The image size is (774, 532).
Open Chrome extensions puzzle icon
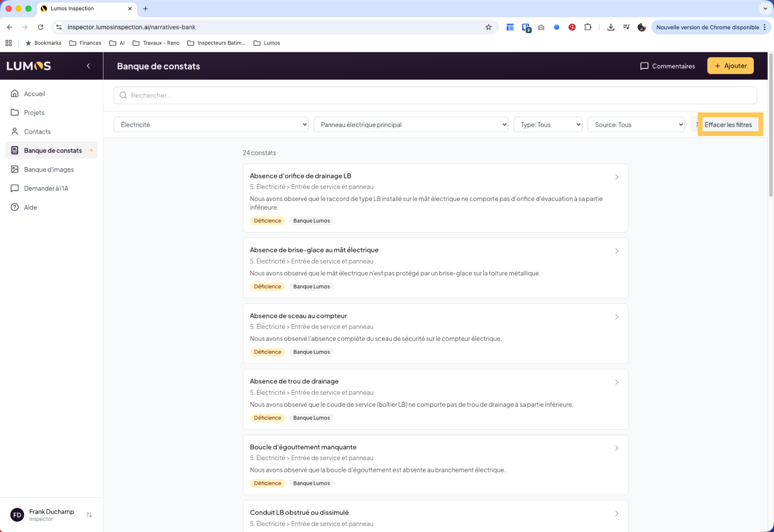(x=588, y=27)
